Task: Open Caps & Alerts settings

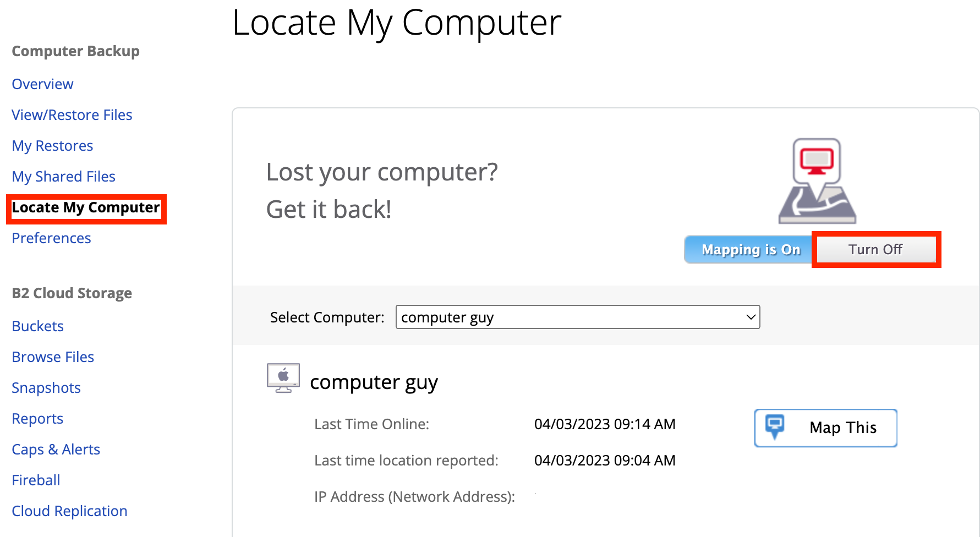Action: pyautogui.click(x=56, y=450)
